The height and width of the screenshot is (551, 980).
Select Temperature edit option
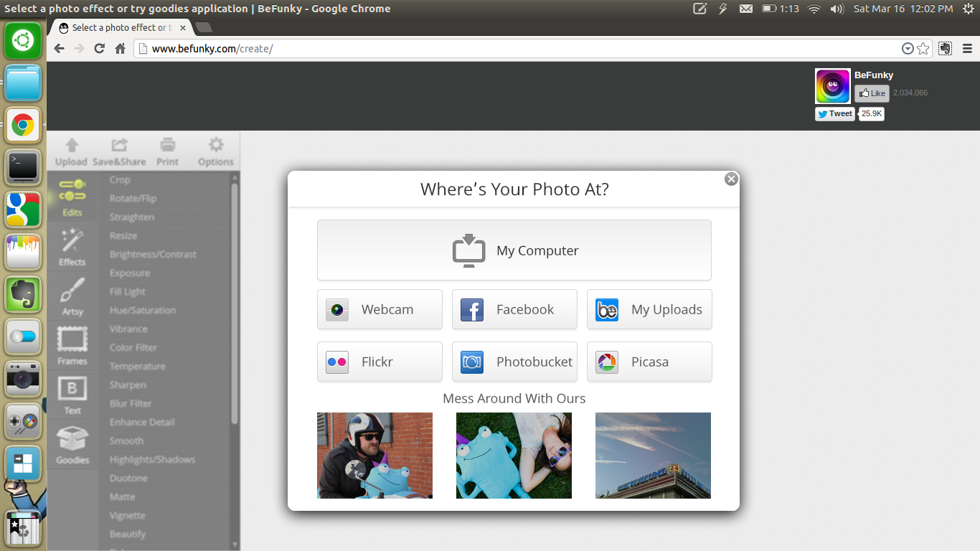coord(138,366)
